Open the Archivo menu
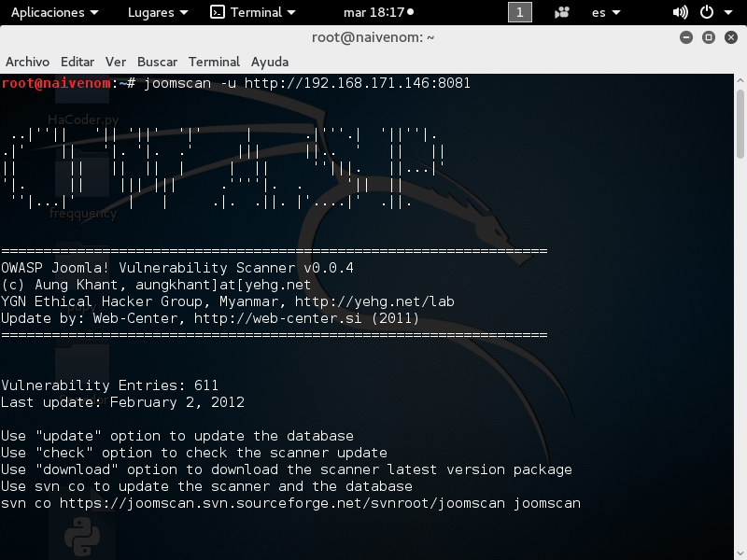This screenshot has height=560, width=747. click(x=28, y=62)
